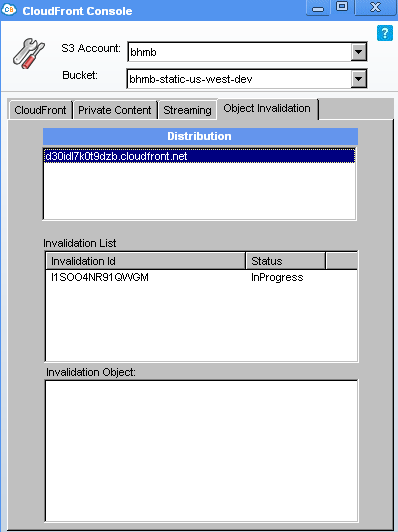
Task: Click the Invalidation Id column header
Action: [x=145, y=261]
